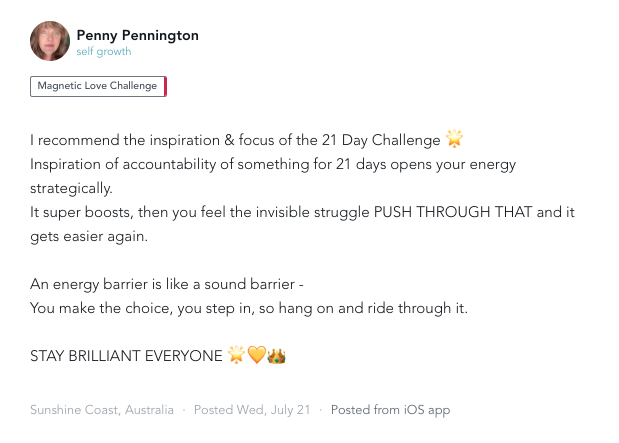Select the Magnetic Love Challenge tag
619x443 pixels.
pos(98,86)
